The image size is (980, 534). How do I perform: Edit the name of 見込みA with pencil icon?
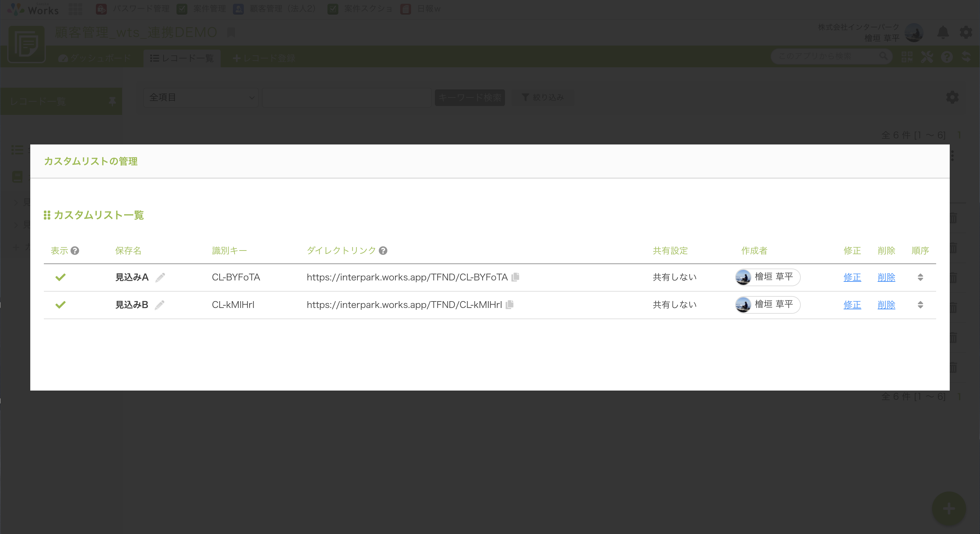pos(160,277)
